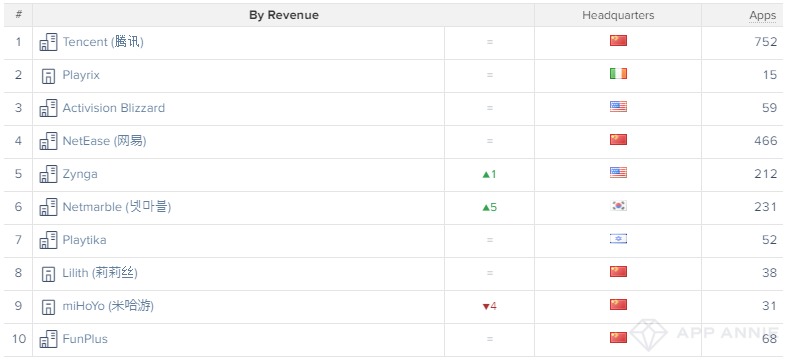Viewport: 786px width, 360px height.
Task: Open the FunPlus publisher link
Action: click(x=85, y=339)
